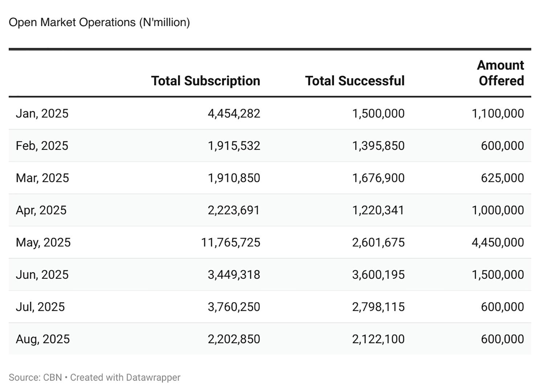Select Mar's total successful value 1,676,900
The height and width of the screenshot is (392, 540).
(378, 178)
